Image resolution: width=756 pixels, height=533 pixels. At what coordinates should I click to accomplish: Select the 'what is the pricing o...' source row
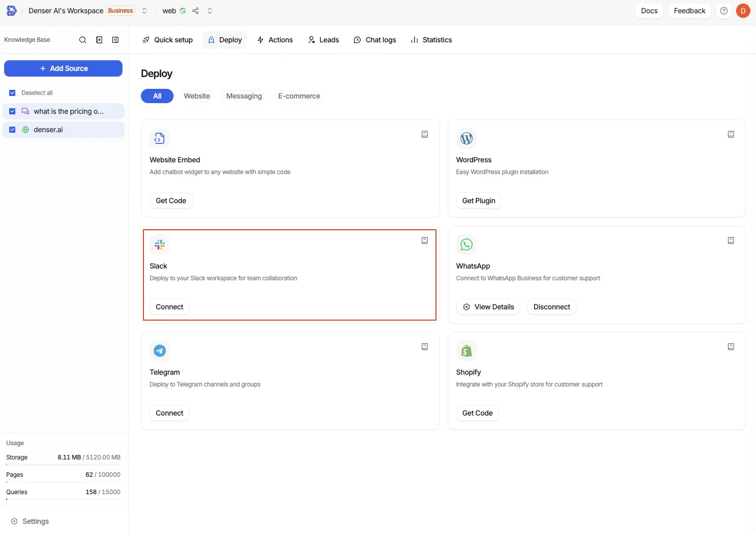click(x=63, y=111)
